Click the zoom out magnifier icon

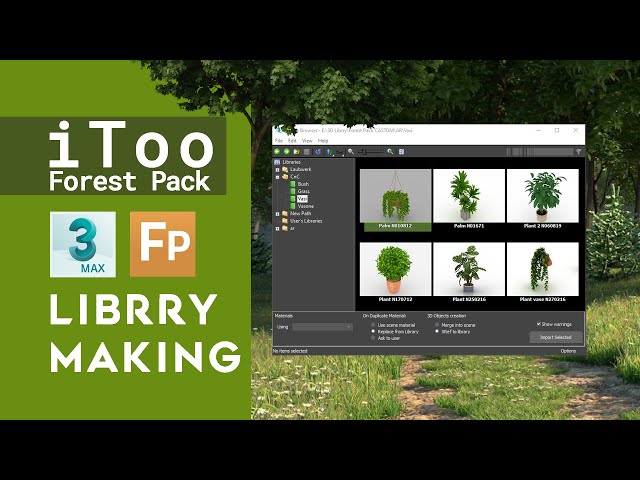coord(351,151)
